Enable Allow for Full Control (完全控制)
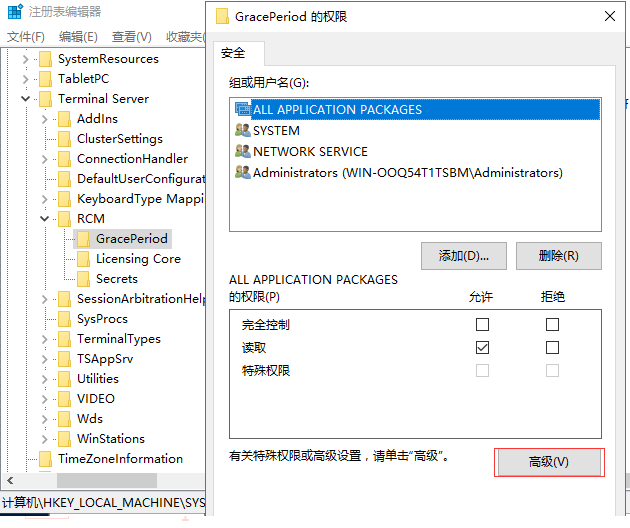This screenshot has width=630, height=528. tap(483, 325)
